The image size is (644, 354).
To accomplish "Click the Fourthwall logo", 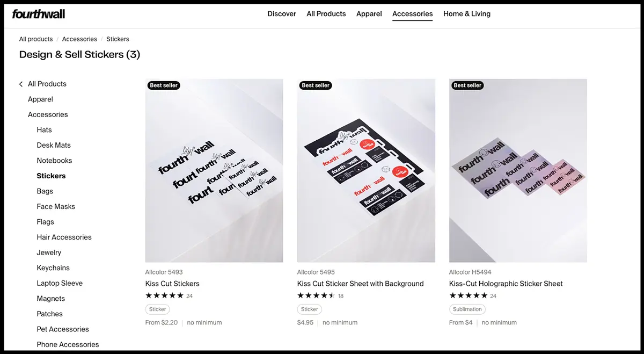I will point(39,13).
